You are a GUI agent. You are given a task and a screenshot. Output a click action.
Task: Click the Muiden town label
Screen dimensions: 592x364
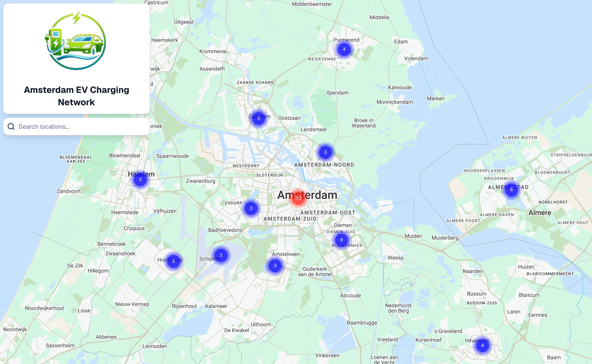pos(413,236)
